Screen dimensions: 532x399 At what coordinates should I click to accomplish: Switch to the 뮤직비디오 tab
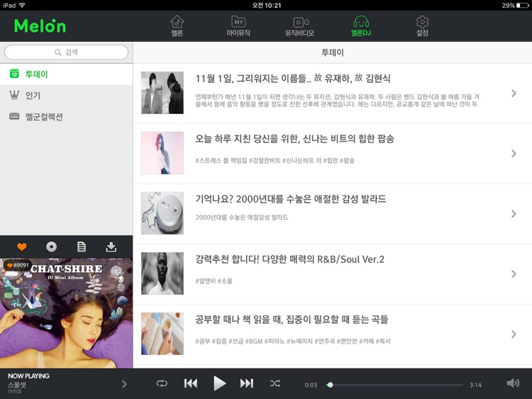click(299, 26)
